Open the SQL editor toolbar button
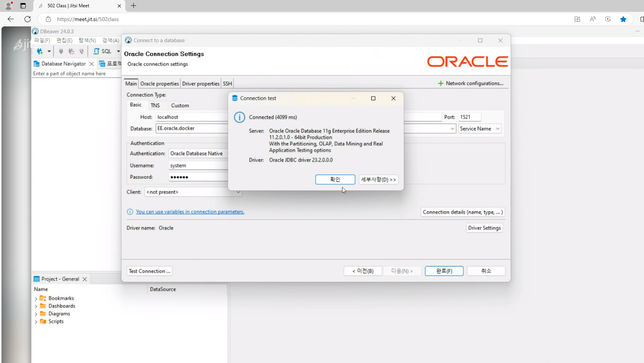The width and height of the screenshot is (644, 363). (x=102, y=51)
